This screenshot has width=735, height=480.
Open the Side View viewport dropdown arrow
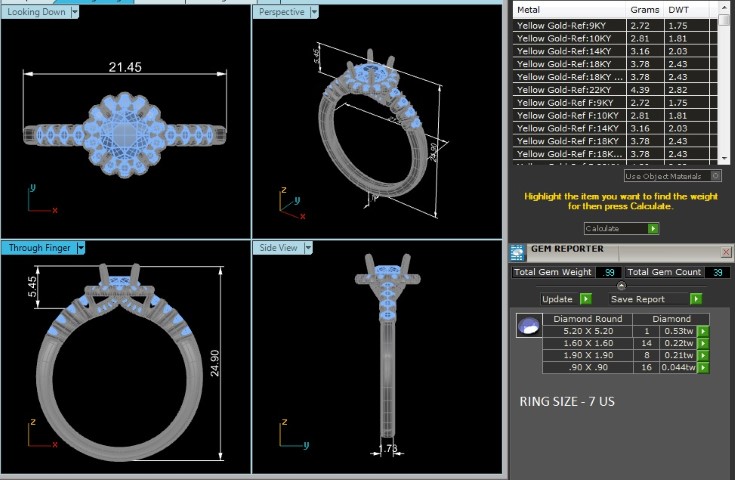(x=308, y=248)
